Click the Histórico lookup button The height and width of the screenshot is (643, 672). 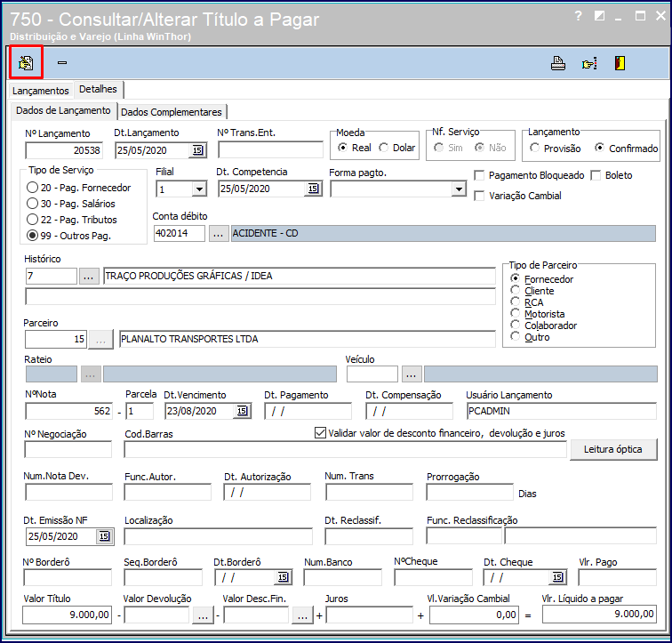[x=88, y=276]
